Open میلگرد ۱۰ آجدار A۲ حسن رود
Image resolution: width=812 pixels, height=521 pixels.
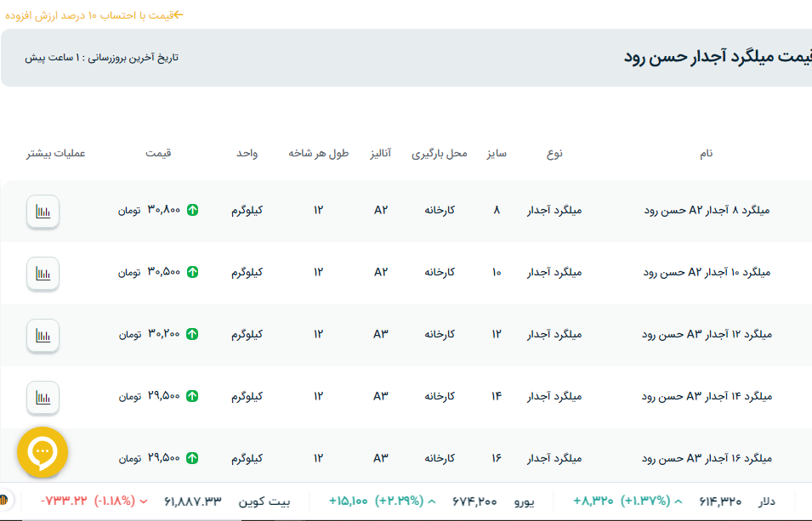707,273
